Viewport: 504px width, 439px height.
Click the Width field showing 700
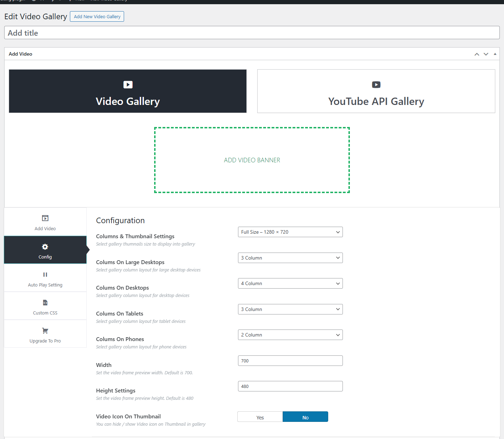click(290, 361)
